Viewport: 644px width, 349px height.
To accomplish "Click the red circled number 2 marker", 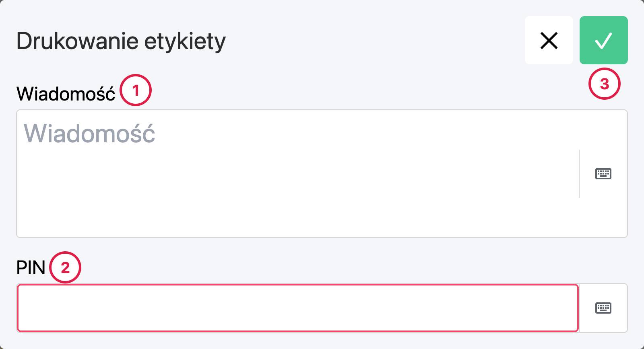I will (x=65, y=267).
